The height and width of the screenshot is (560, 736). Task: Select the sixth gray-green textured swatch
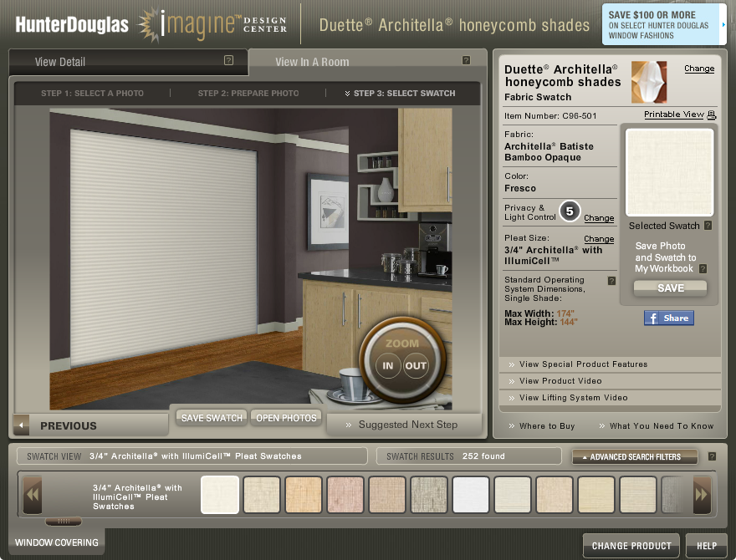[429, 495]
